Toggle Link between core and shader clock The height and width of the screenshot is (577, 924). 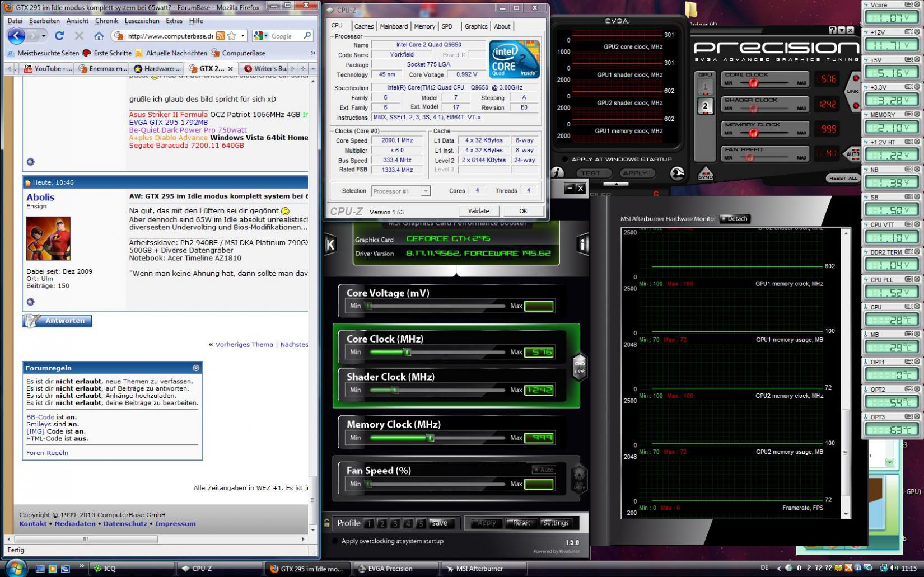pyautogui.click(x=579, y=367)
